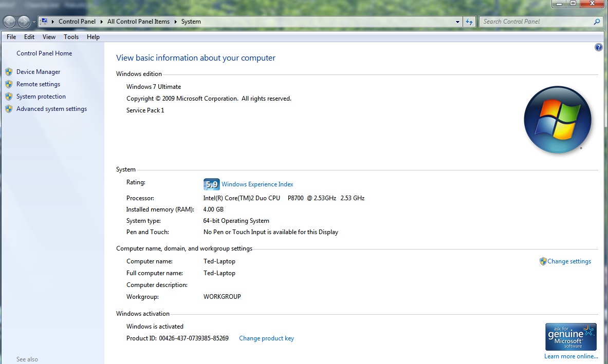Screen dimensions: 608x364
Task: Open help via the blue question mark icon
Action: [598, 47]
